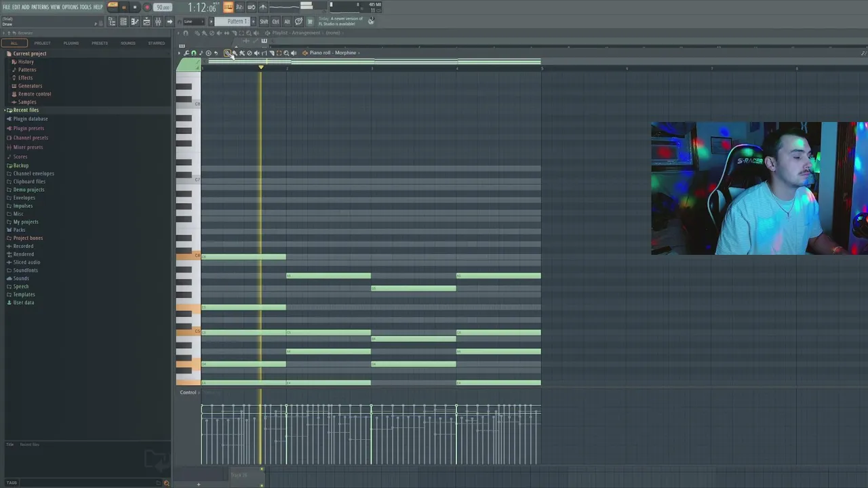
Task: Open the TOOLS menu
Action: coord(85,7)
